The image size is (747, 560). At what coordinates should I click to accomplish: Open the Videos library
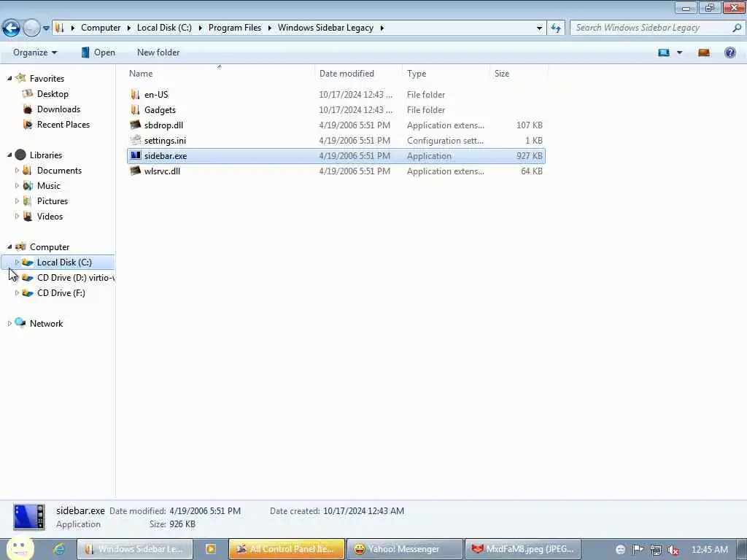point(50,216)
